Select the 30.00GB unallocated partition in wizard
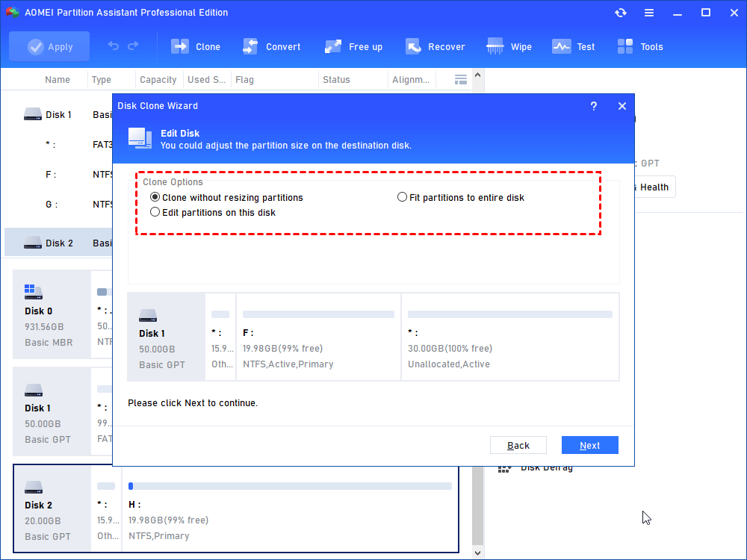 coord(510,337)
